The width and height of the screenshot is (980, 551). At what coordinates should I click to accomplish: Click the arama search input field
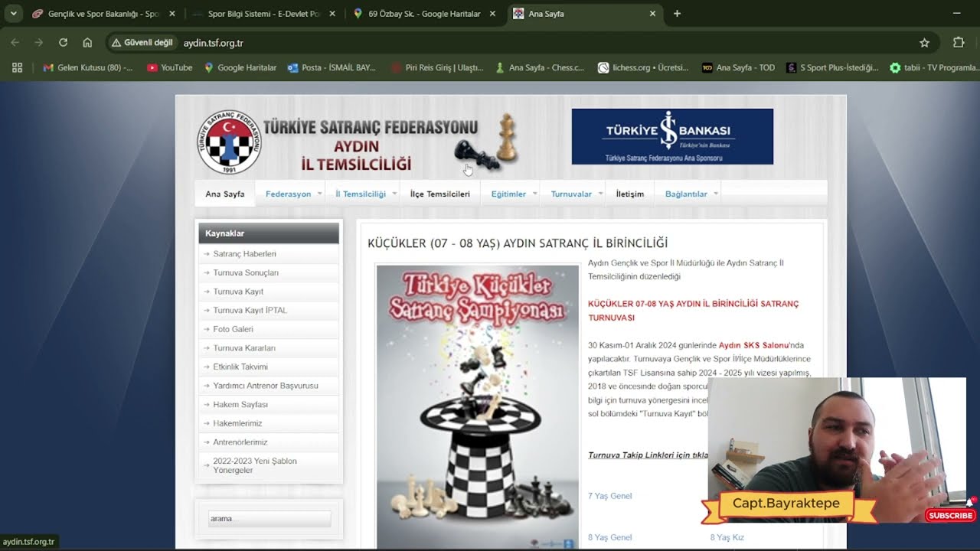pyautogui.click(x=269, y=519)
